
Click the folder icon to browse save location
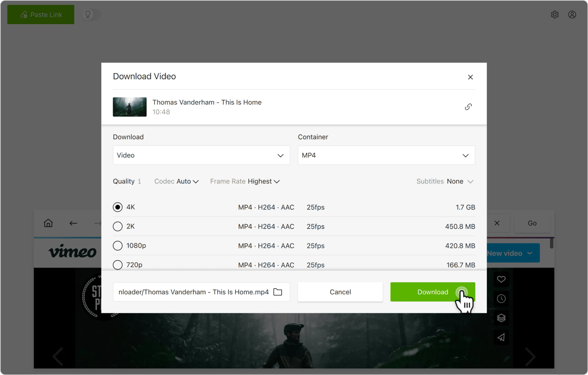(278, 292)
